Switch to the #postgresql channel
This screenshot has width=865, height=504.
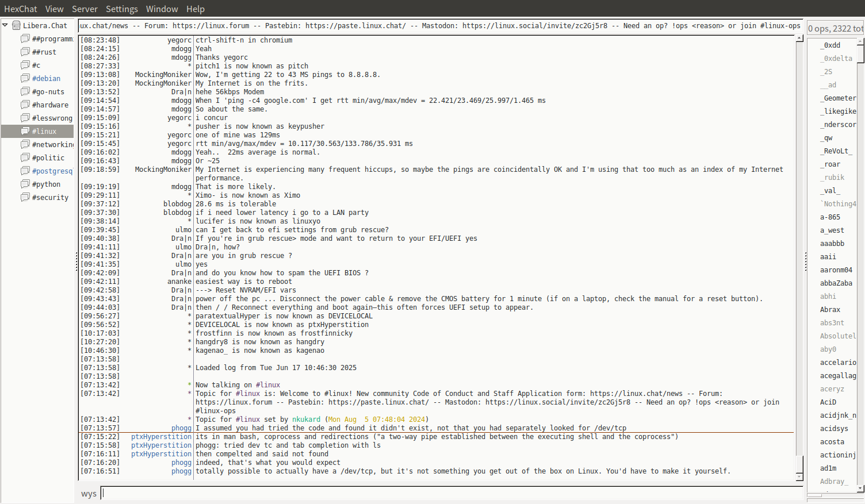(52, 171)
